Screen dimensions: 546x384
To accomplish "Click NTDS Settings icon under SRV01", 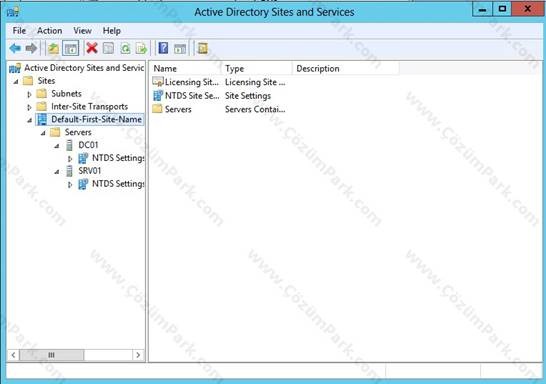I will click(83, 184).
